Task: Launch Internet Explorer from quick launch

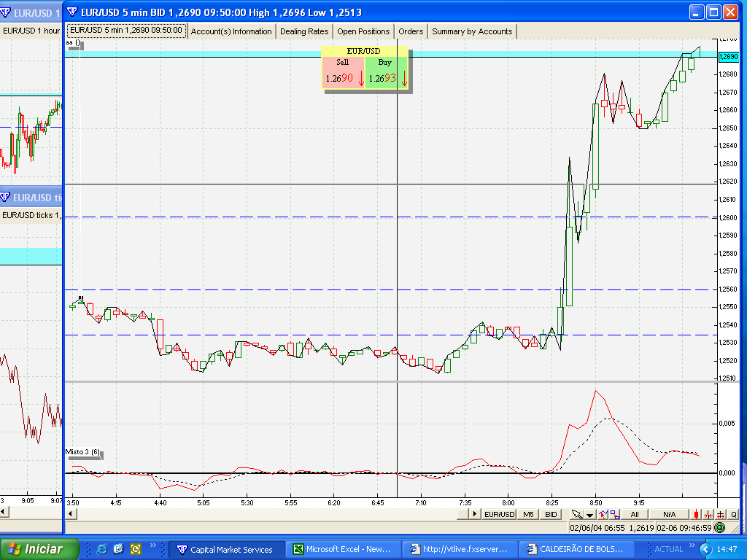Action: [x=101, y=549]
